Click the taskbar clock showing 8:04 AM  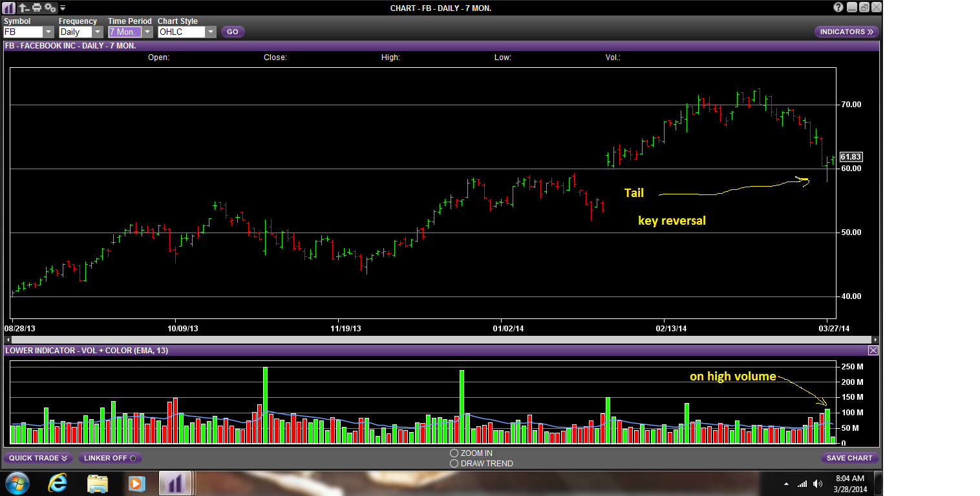849,483
